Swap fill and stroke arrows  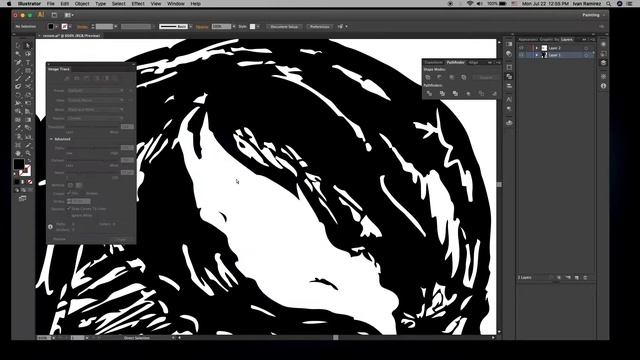[x=29, y=160]
